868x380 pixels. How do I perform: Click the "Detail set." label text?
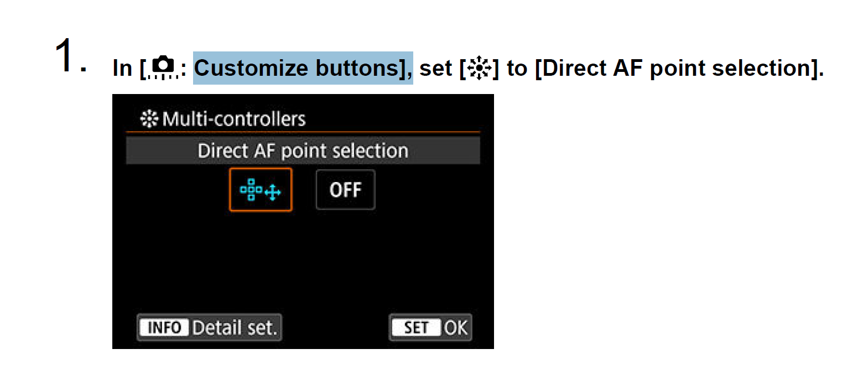coord(234,327)
